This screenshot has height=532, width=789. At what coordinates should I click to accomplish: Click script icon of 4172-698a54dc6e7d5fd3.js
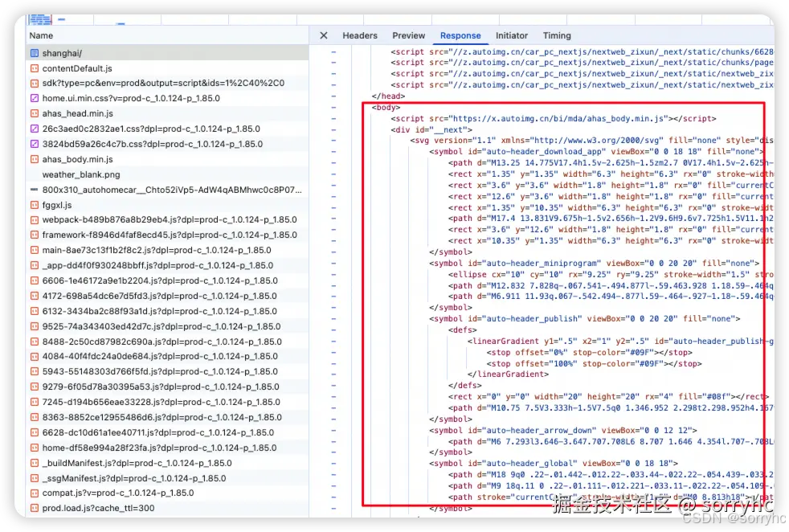35,296
